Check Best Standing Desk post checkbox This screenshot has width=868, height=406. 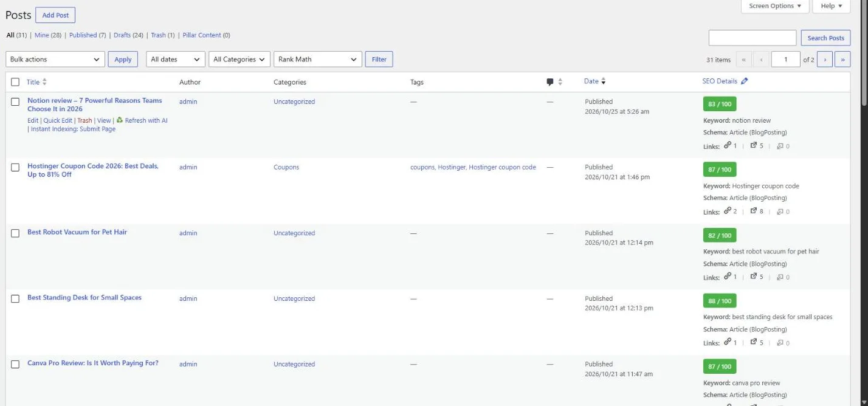15,299
